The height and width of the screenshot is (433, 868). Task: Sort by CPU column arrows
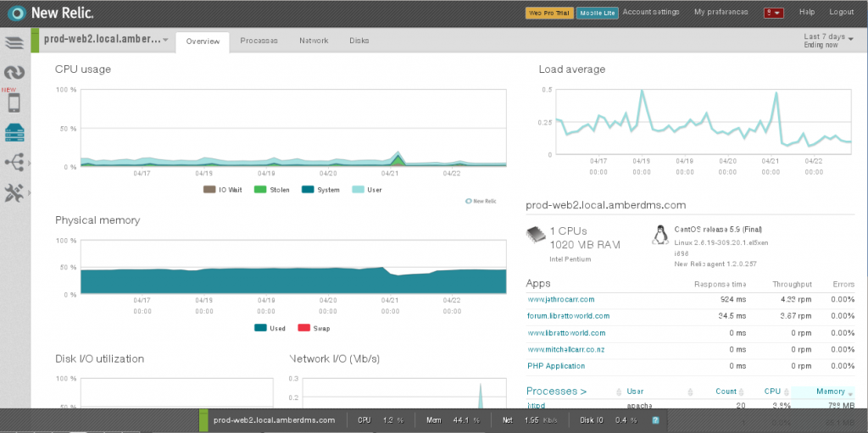point(786,392)
